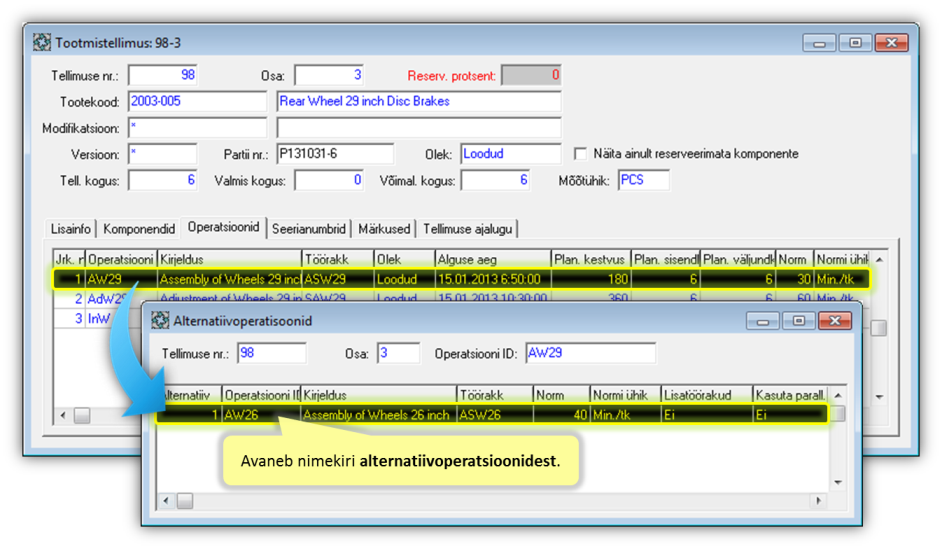Enable Näita ainult reserveerimata komponente checkbox
This screenshot has height=549, width=942.
(x=580, y=154)
